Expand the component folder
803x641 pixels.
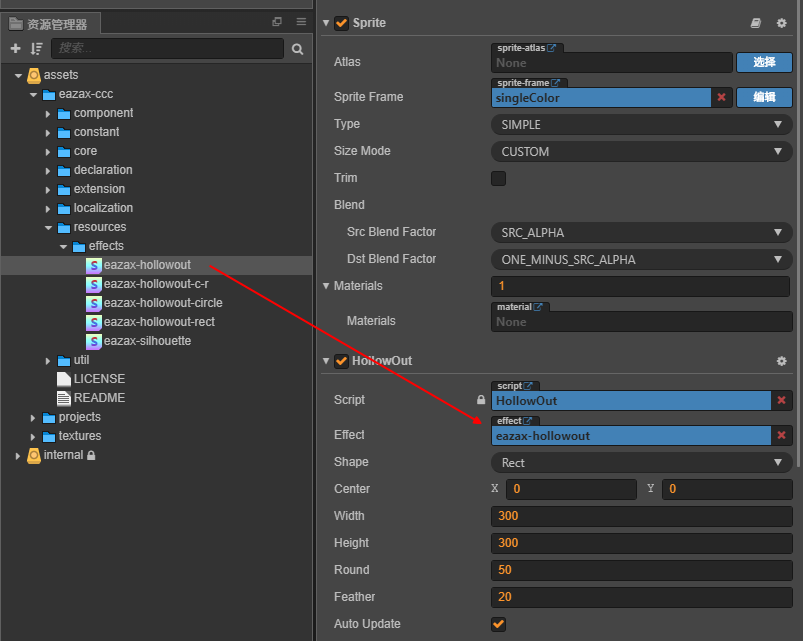pos(48,114)
